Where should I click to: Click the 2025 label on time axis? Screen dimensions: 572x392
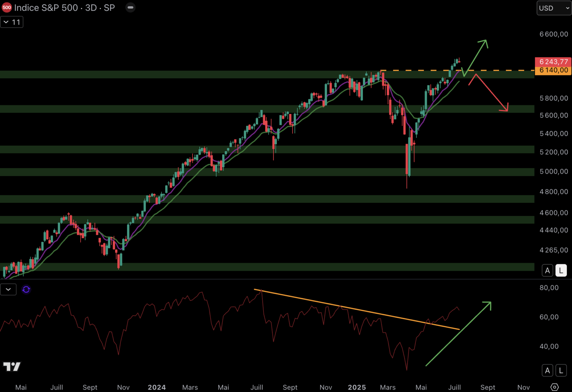[357, 387]
